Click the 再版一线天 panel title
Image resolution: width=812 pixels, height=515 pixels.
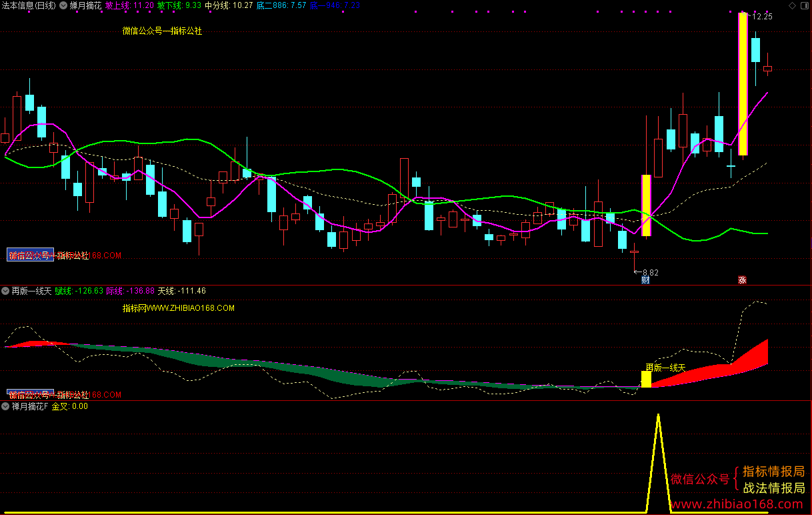click(31, 291)
